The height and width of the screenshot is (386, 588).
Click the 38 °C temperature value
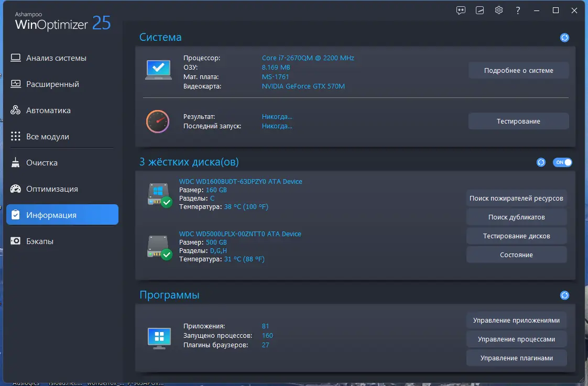[x=246, y=206]
